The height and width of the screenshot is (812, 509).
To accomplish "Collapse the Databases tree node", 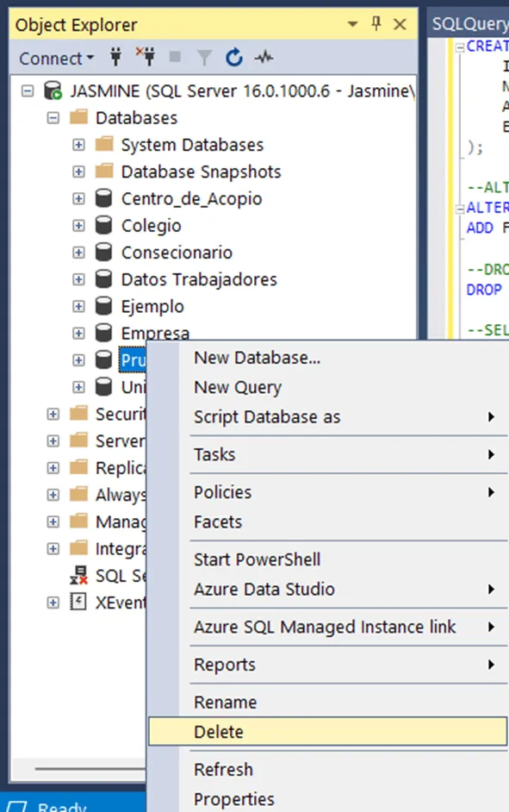I will 53,117.
